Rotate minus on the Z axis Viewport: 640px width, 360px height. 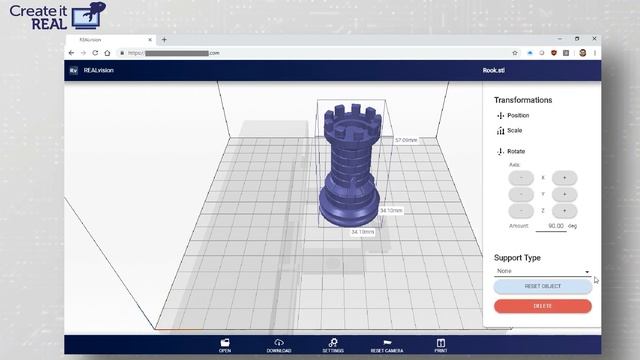coord(521,211)
